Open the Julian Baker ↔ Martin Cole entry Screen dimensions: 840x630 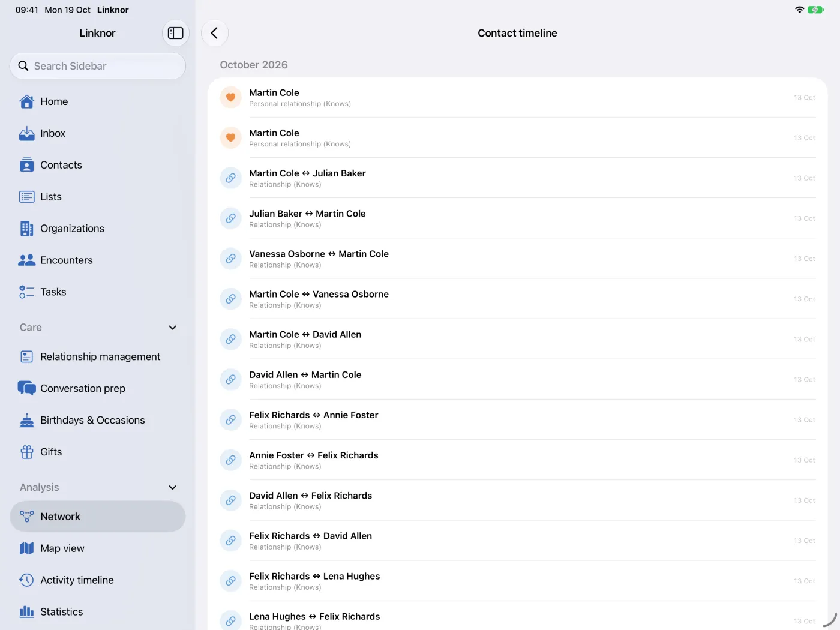(x=517, y=218)
